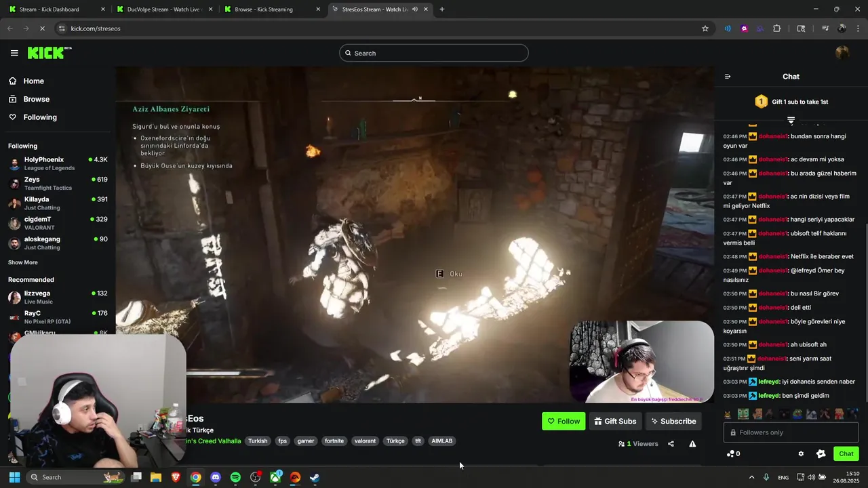Select the gamer tag
Screen dimensions: 868x488
306,441
